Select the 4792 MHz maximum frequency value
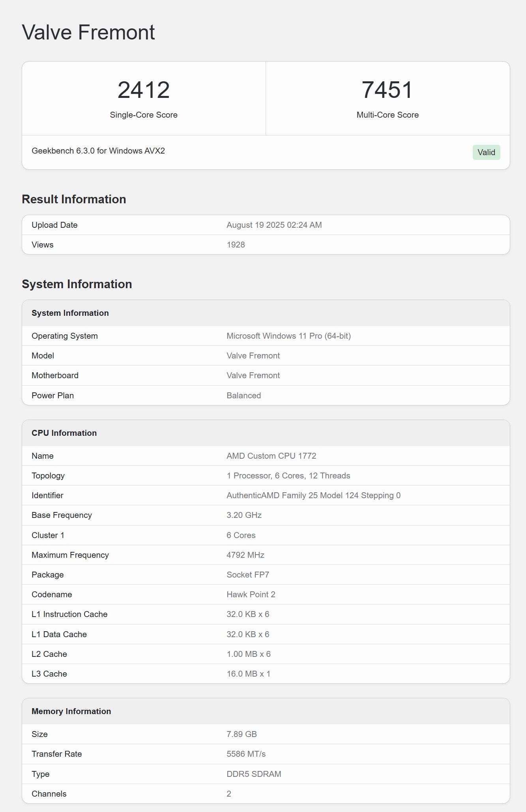This screenshot has width=526, height=812. (x=245, y=555)
